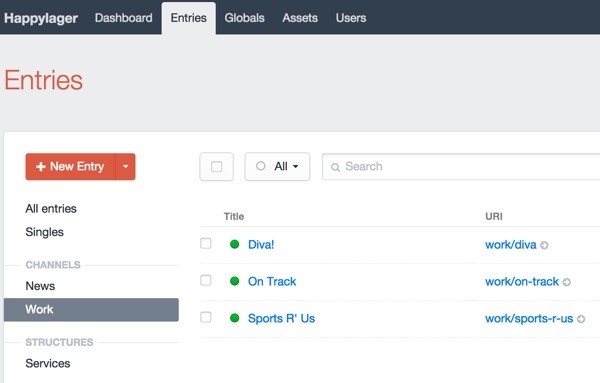Open the Users tab

[x=351, y=18]
